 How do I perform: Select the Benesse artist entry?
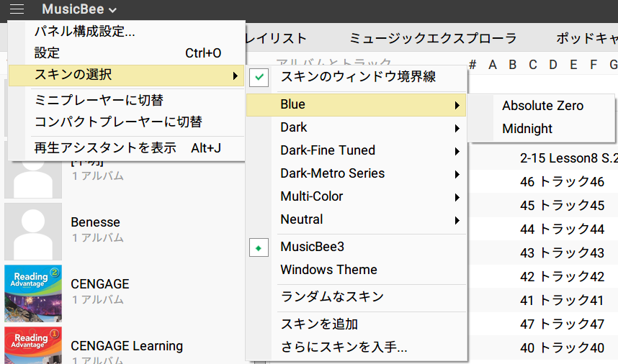95,222
